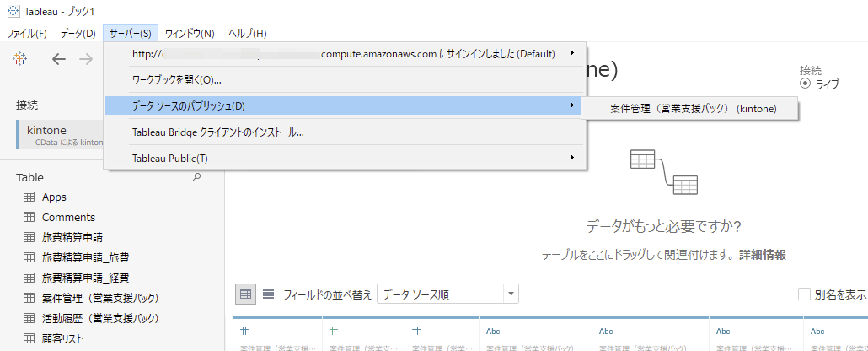The width and height of the screenshot is (868, 351).
Task: Click the Tableau start page logo icon
Action: point(20,59)
